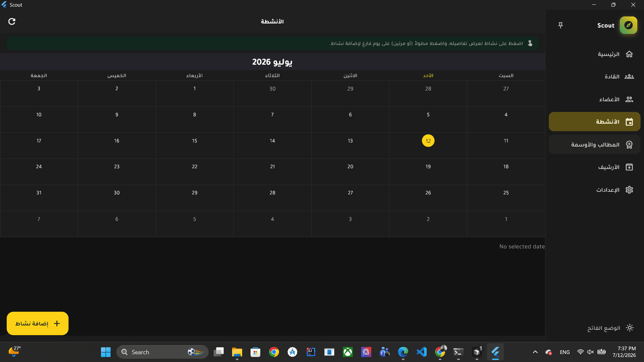Open the Terminal app from taskbar
644x362 pixels.
458,352
